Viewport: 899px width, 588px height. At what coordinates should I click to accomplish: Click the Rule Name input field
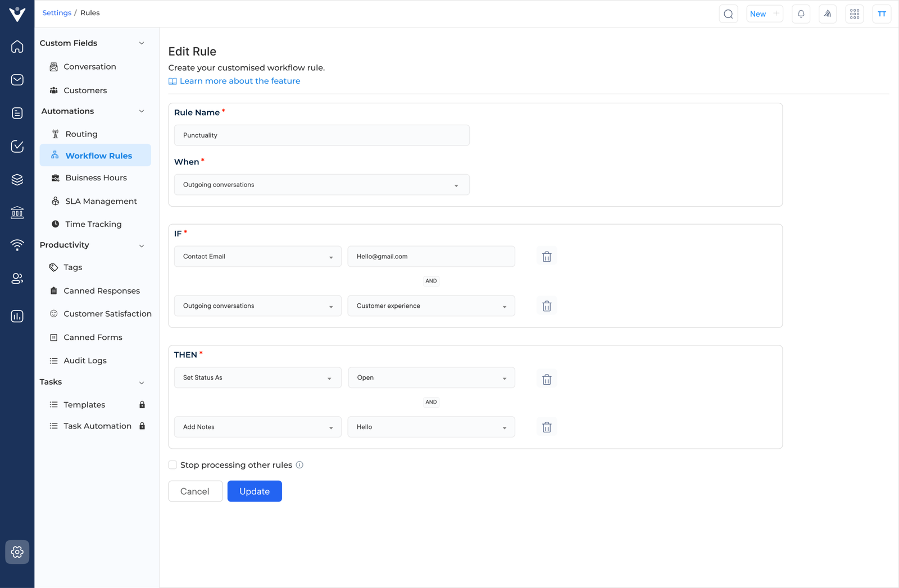coord(321,135)
